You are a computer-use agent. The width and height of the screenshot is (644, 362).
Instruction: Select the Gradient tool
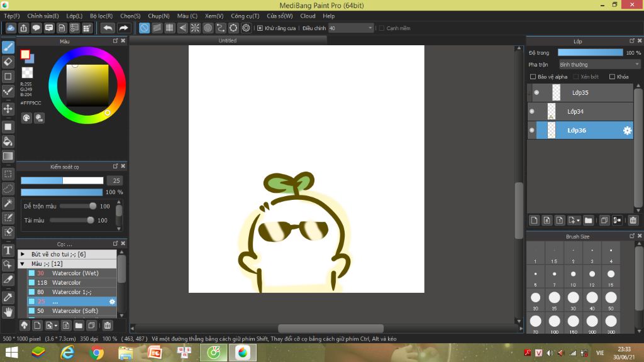point(8,156)
